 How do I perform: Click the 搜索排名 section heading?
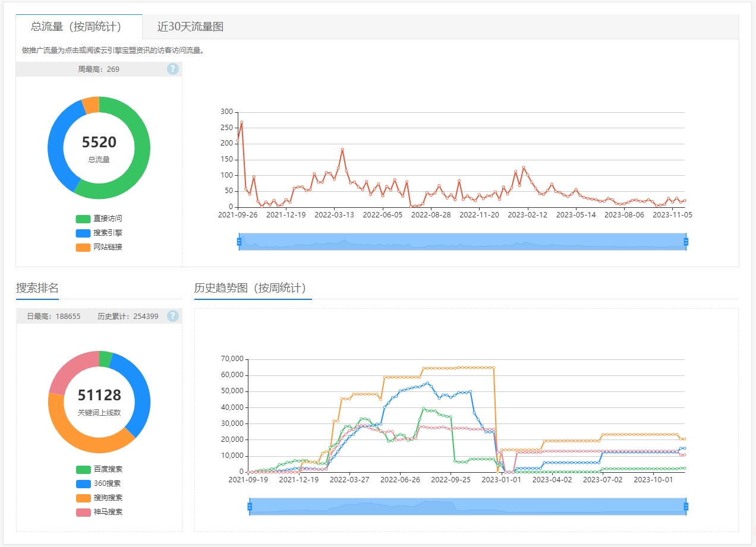(x=37, y=288)
